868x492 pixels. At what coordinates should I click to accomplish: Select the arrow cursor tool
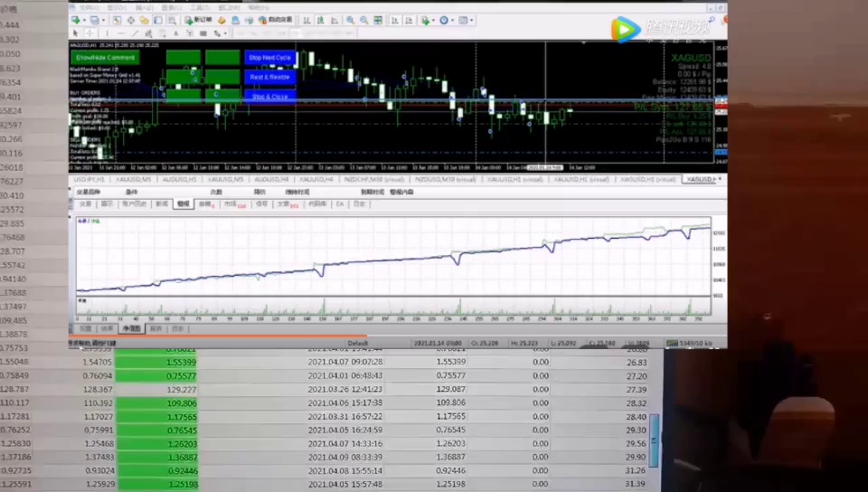[x=77, y=33]
